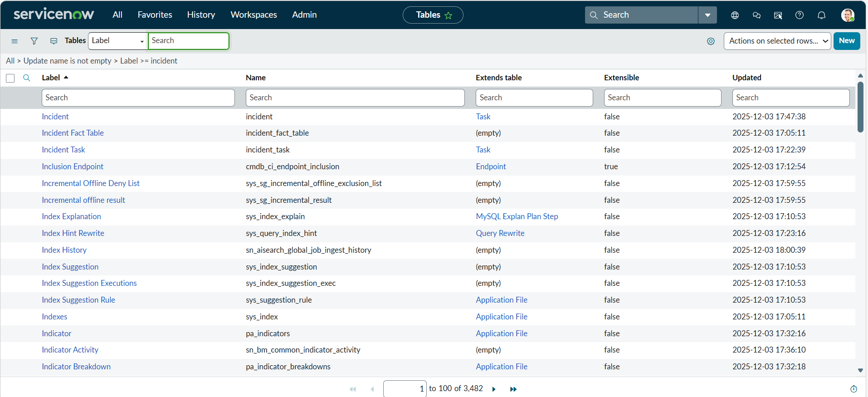Expand the Label search field dropdown
The height and width of the screenshot is (397, 868).
(x=118, y=41)
